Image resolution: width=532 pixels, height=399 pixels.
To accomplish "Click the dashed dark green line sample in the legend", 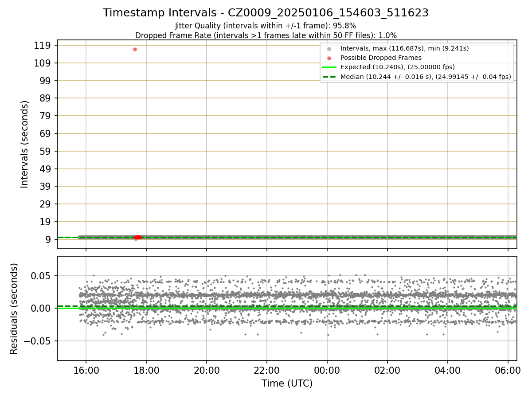I will 329,77.
